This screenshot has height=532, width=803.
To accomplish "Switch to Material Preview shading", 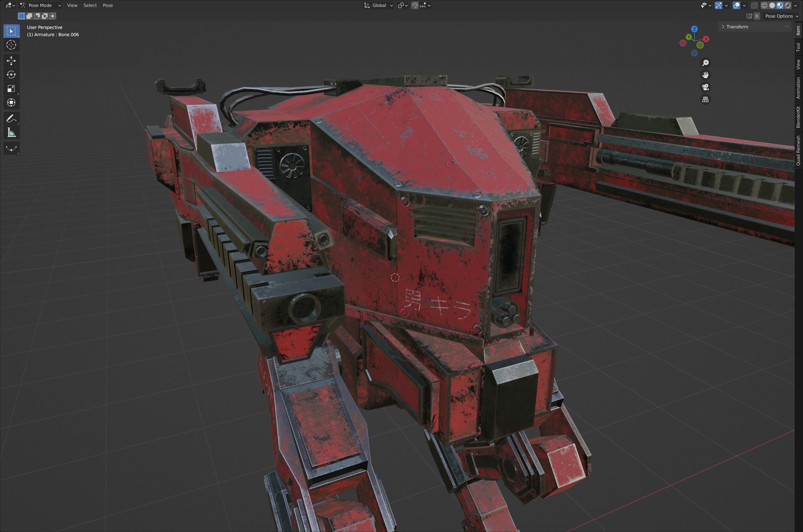I will [780, 5].
